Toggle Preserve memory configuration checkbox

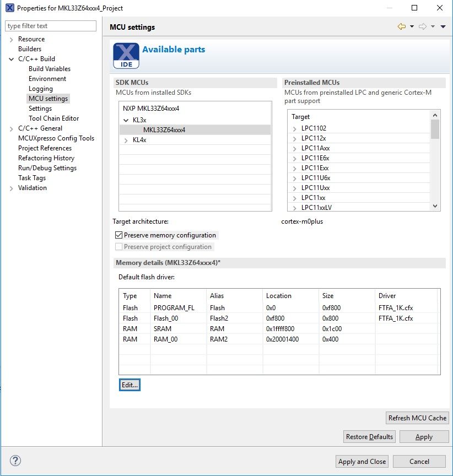point(118,235)
